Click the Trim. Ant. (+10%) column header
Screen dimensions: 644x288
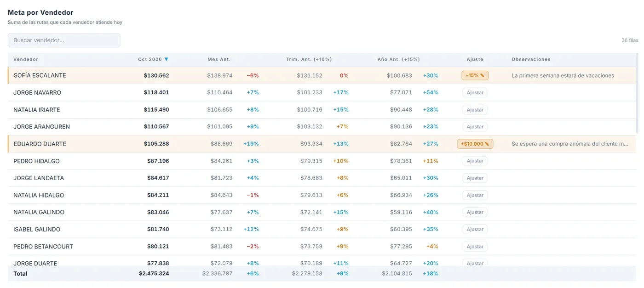click(309, 59)
